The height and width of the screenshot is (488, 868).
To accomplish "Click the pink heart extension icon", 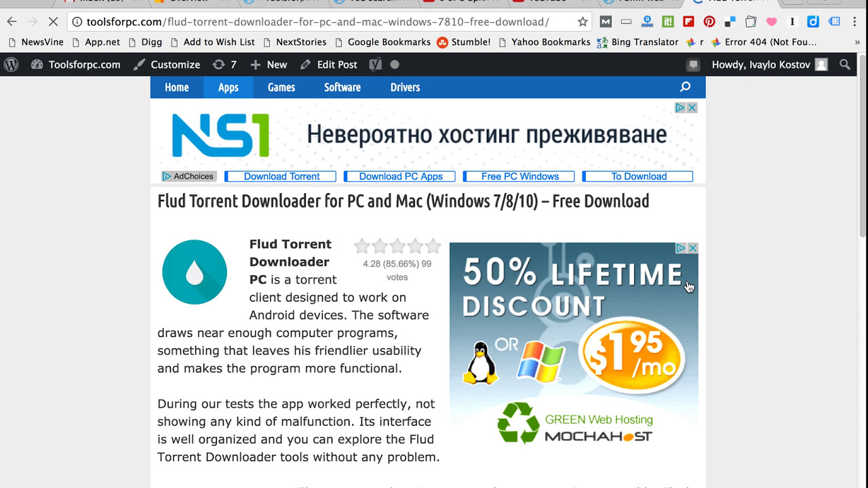I will click(771, 22).
